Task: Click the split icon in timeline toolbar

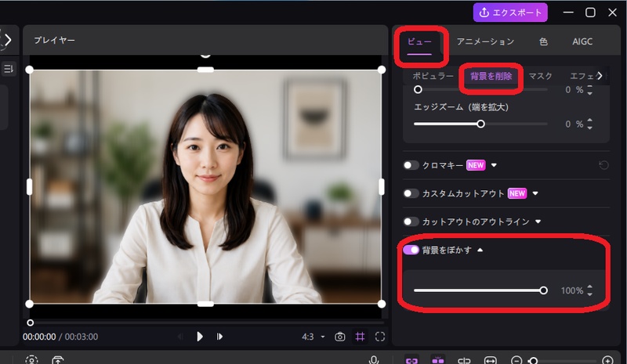Action: click(464, 360)
